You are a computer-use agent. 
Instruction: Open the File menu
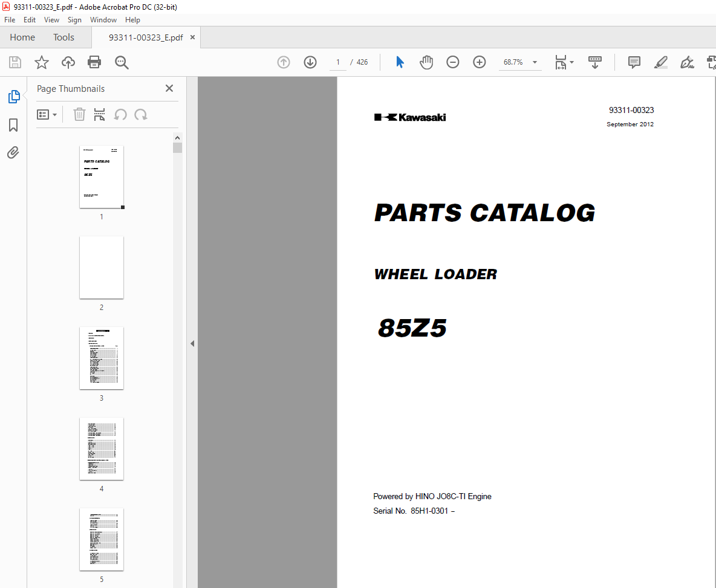pos(10,19)
